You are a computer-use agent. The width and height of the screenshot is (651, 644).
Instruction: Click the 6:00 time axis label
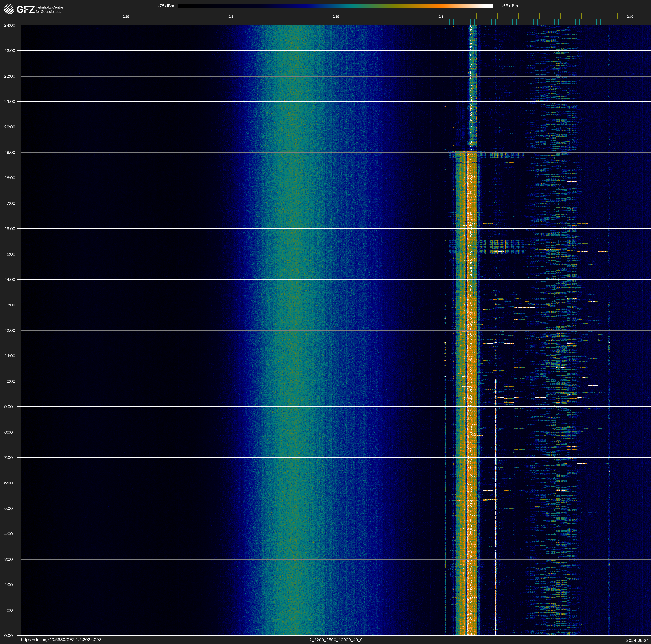tap(9, 483)
